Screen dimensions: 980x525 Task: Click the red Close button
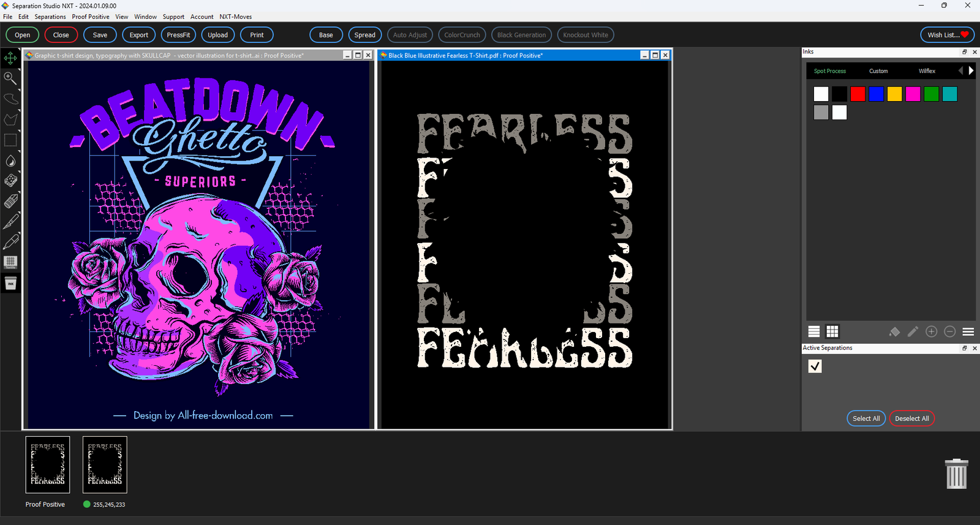pyautogui.click(x=61, y=35)
